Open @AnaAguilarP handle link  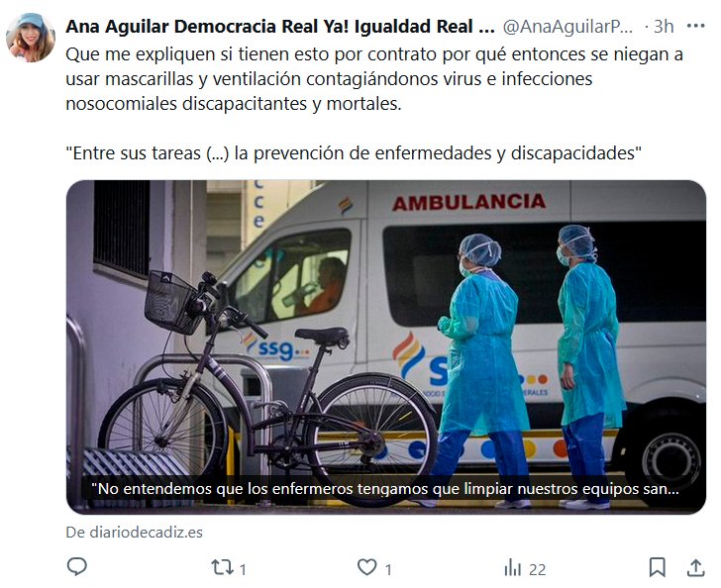tap(567, 27)
